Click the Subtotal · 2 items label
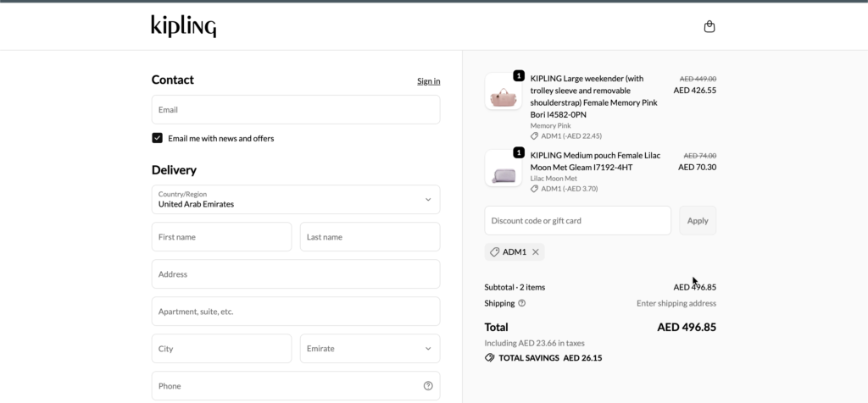 pyautogui.click(x=515, y=287)
